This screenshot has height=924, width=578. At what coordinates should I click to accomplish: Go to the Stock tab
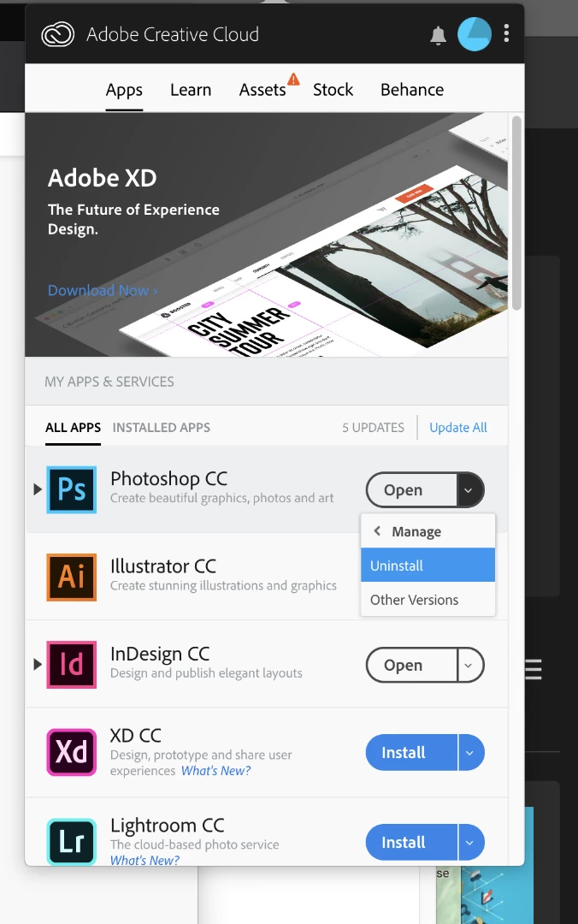pyautogui.click(x=333, y=90)
